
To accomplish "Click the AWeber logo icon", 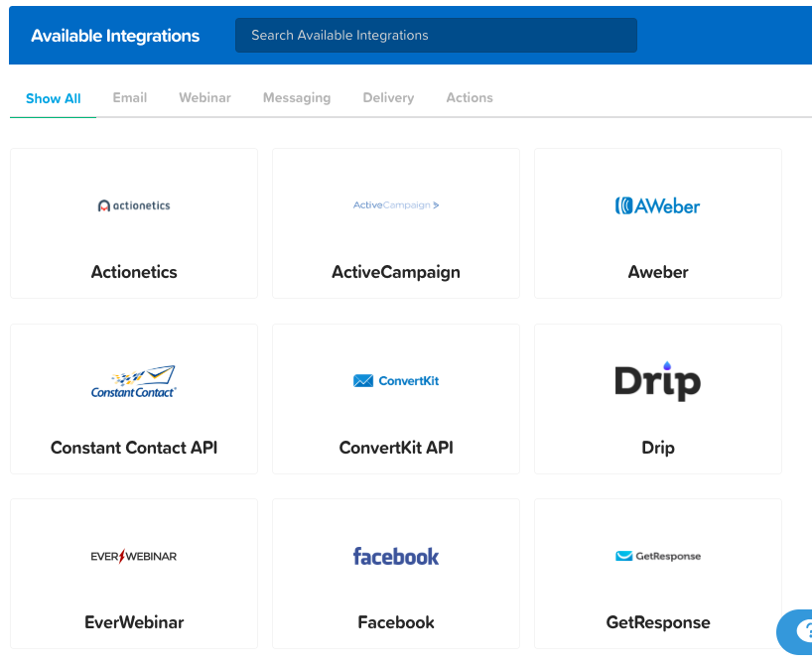I will tap(658, 206).
